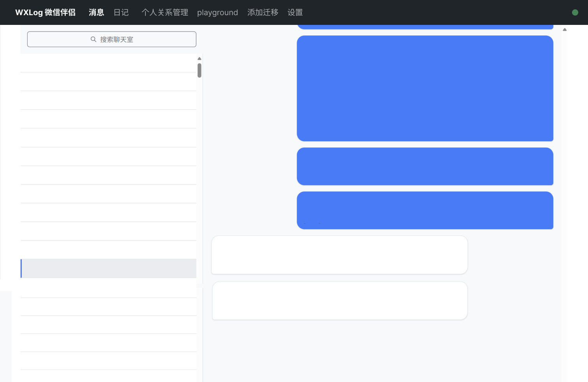Click the magnifier icon in the search box
This screenshot has height=382, width=588.
93,39
